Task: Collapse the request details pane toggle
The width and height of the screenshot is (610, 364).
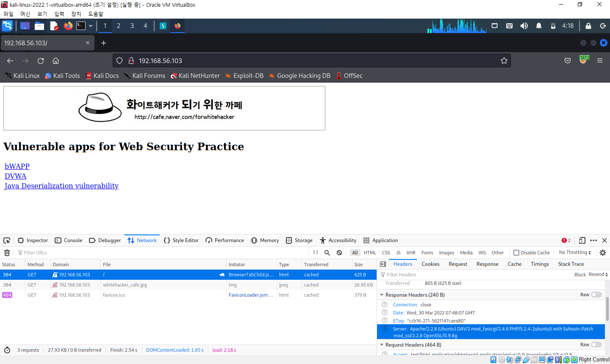Action: [383, 264]
